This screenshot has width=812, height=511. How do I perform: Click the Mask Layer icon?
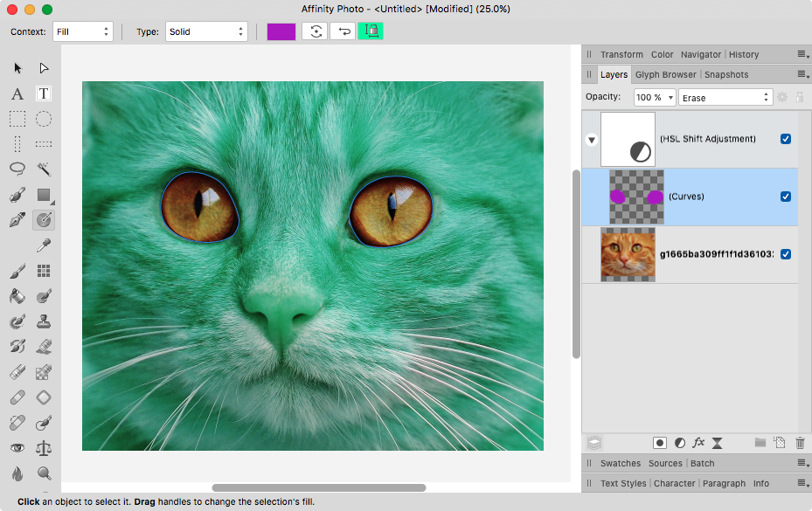point(660,443)
